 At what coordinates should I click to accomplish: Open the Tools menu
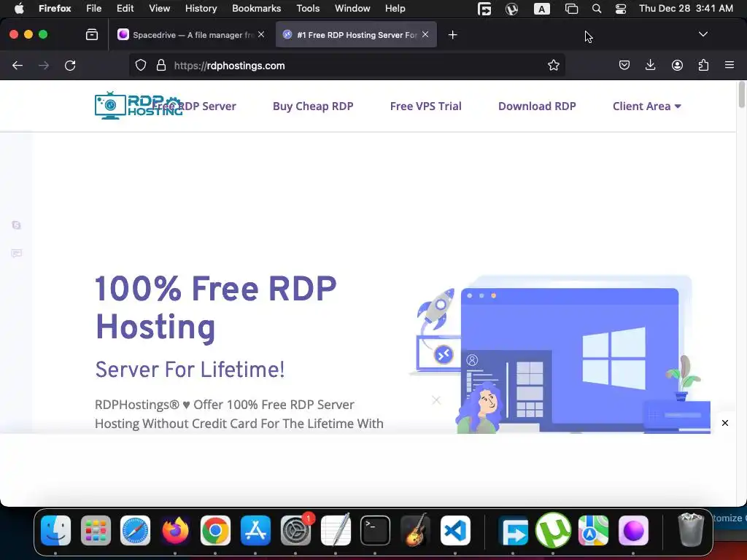click(308, 9)
